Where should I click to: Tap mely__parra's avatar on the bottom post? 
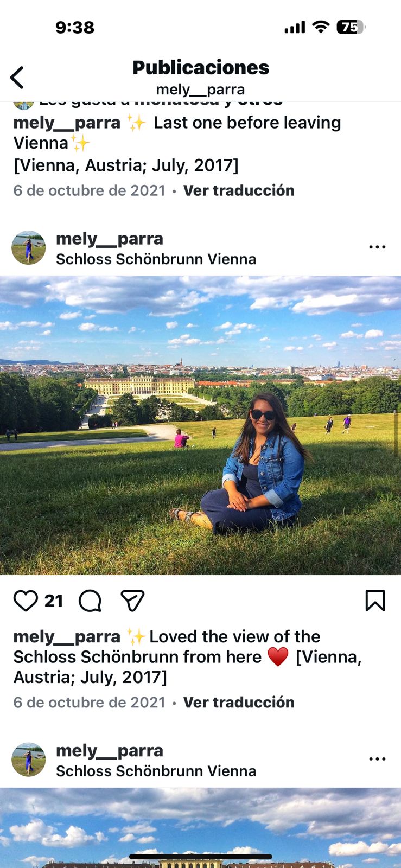point(29,759)
